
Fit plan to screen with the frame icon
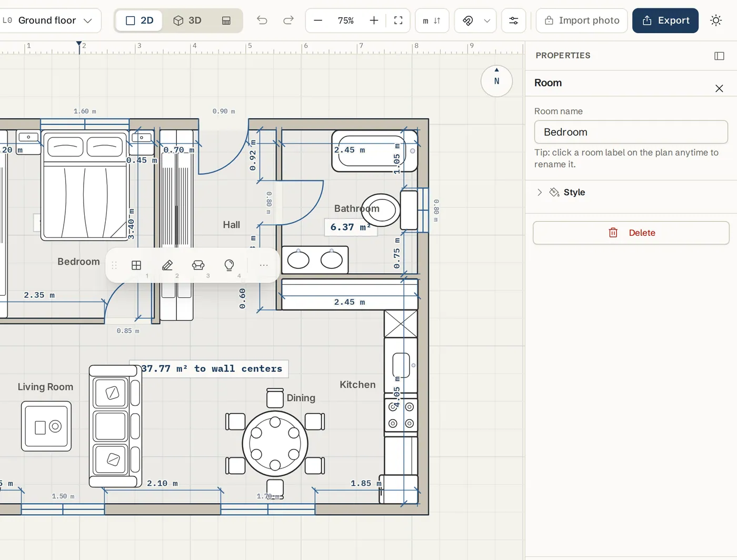pyautogui.click(x=399, y=21)
